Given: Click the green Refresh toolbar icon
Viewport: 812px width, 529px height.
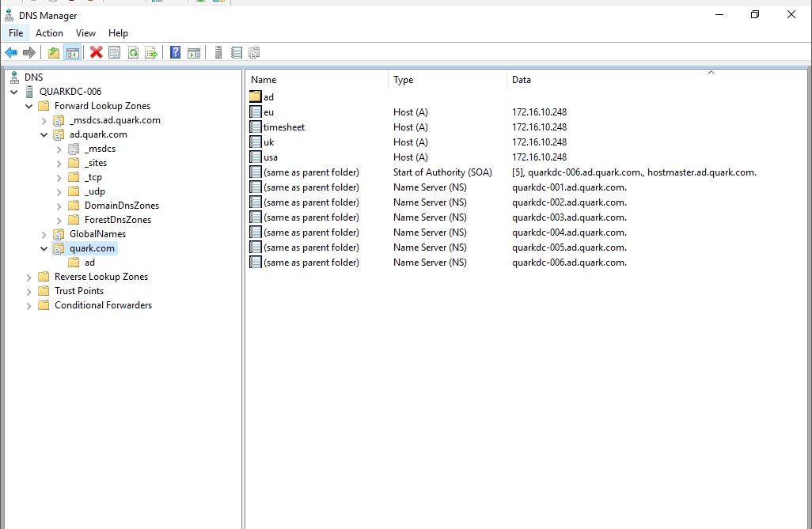Looking at the screenshot, I should coord(133,52).
